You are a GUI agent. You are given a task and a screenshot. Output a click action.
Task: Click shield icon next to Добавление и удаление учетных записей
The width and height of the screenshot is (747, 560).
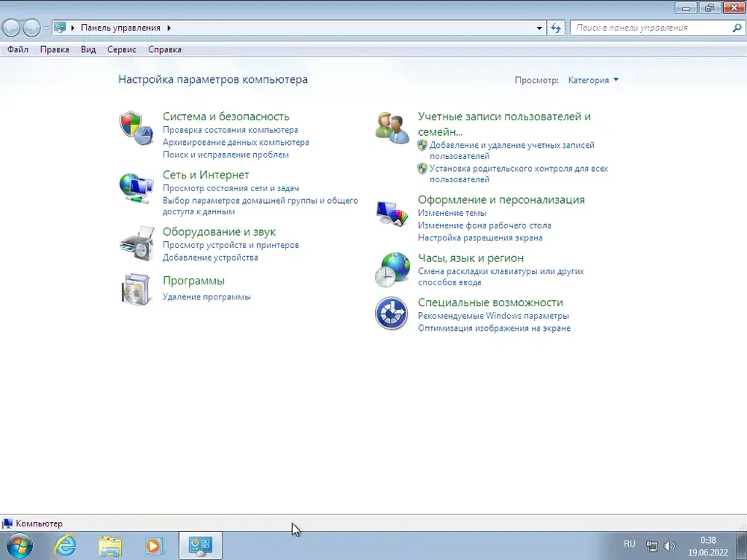click(422, 146)
